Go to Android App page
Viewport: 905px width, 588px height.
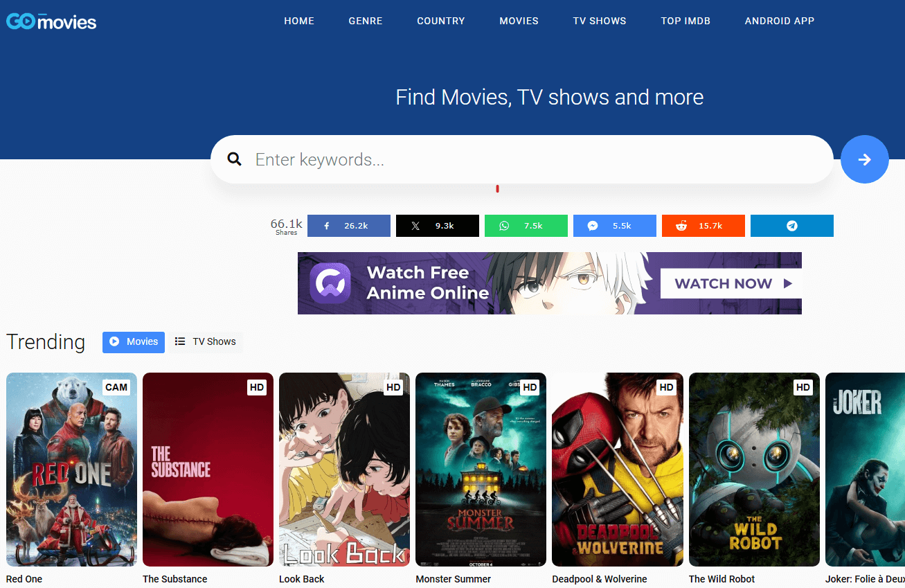click(780, 21)
